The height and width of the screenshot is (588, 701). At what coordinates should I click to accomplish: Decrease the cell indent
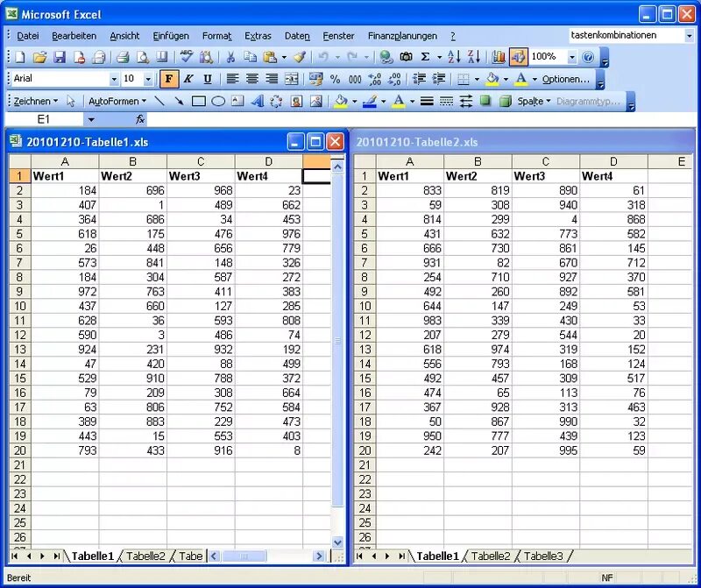pyautogui.click(x=419, y=79)
